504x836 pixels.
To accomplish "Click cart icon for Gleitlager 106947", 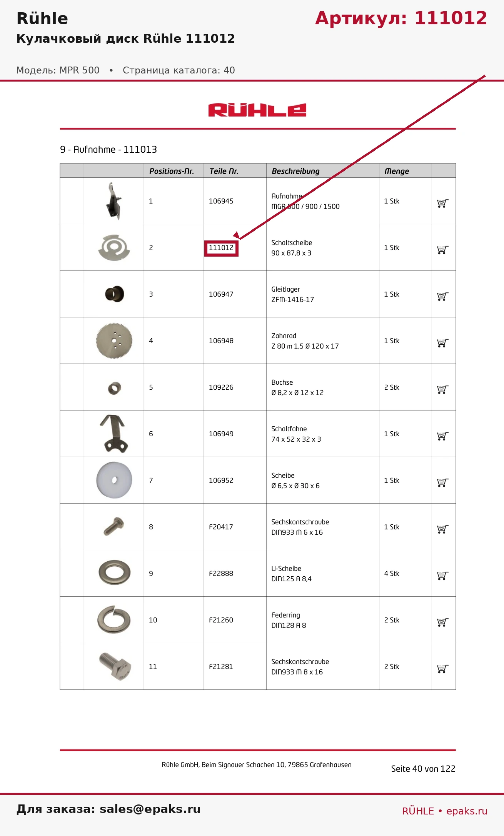I will tap(443, 296).
